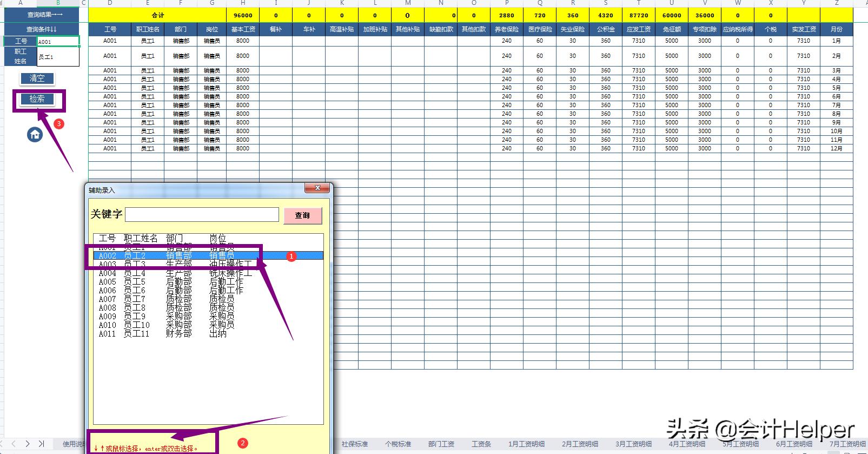Viewport: 868px width, 454px height.
Task: Click the 缺勤扣款 column header
Action: point(441,29)
